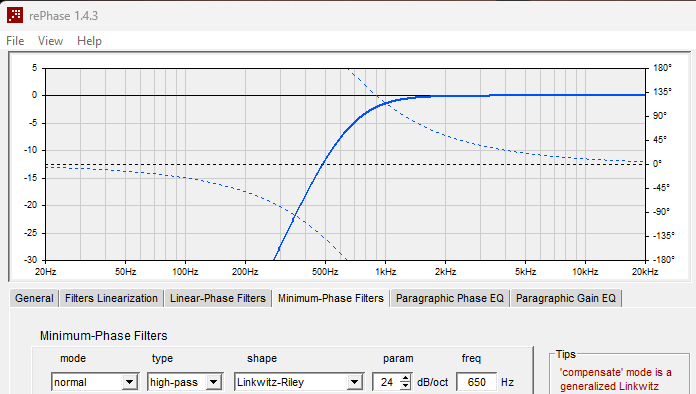Open the View menu
The width and height of the screenshot is (696, 394).
50,41
